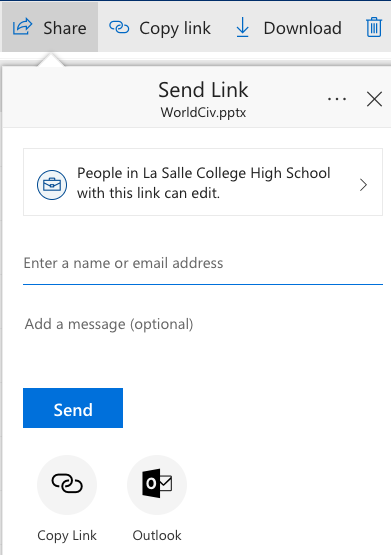This screenshot has height=555, width=391.
Task: Open the Outlook envelope icon
Action: click(157, 484)
